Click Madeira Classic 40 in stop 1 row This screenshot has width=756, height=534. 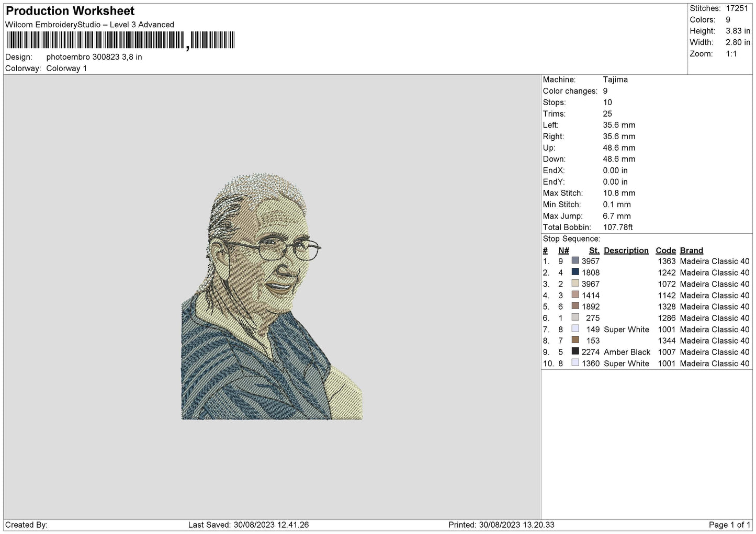(715, 262)
